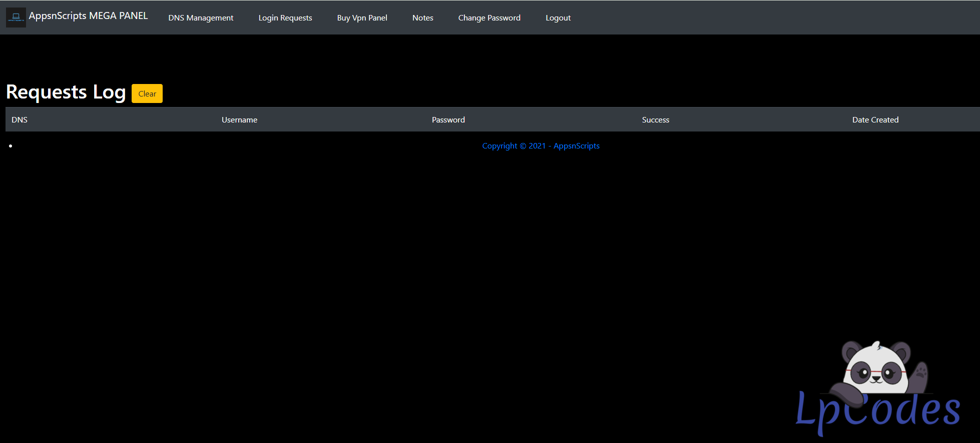This screenshot has width=980, height=443.
Task: Click the panda mascot face
Action: (876, 370)
